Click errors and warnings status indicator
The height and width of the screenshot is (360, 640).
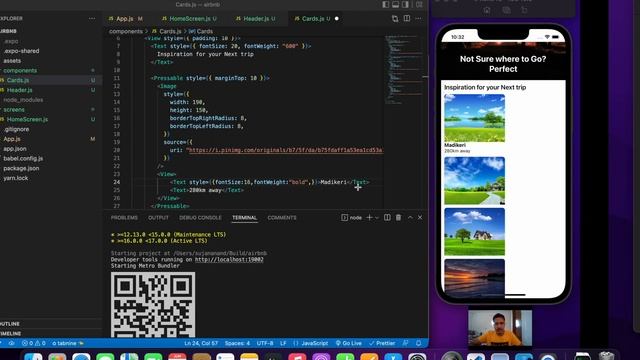pyautogui.click(x=33, y=343)
